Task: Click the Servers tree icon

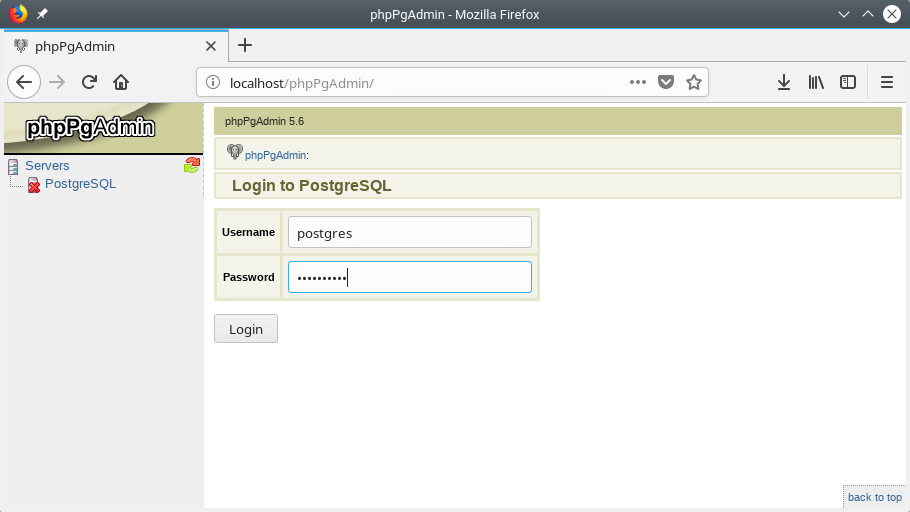Action: 13,166
